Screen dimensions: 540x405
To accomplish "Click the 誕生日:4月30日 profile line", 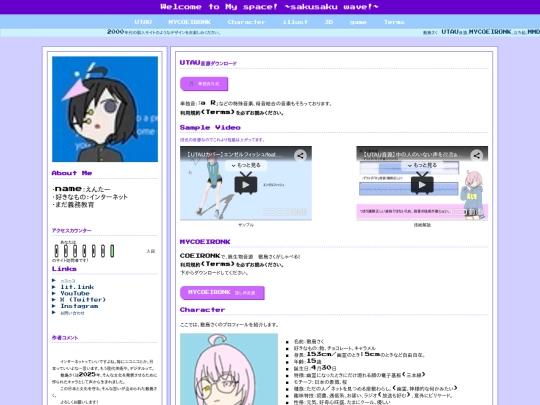I will point(315,368).
